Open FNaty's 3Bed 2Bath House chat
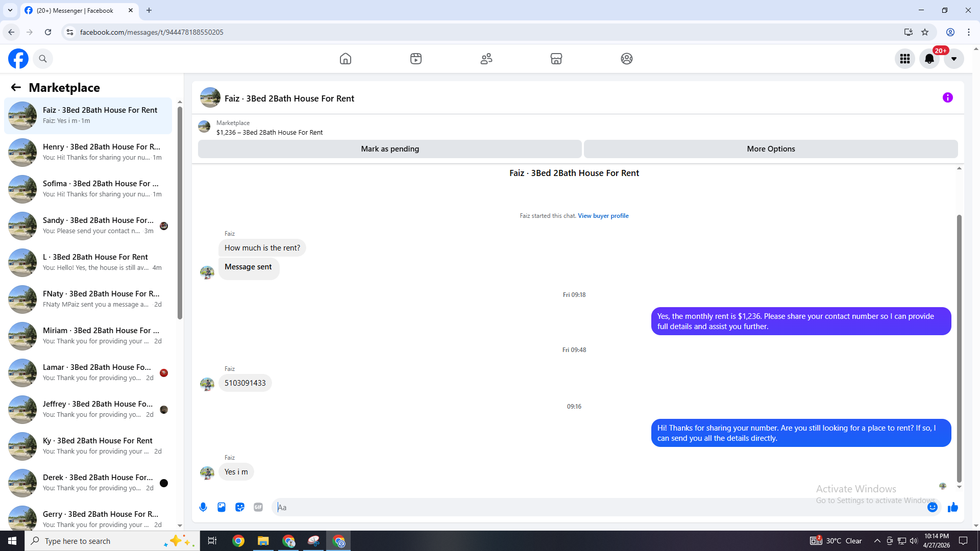 tap(88, 299)
